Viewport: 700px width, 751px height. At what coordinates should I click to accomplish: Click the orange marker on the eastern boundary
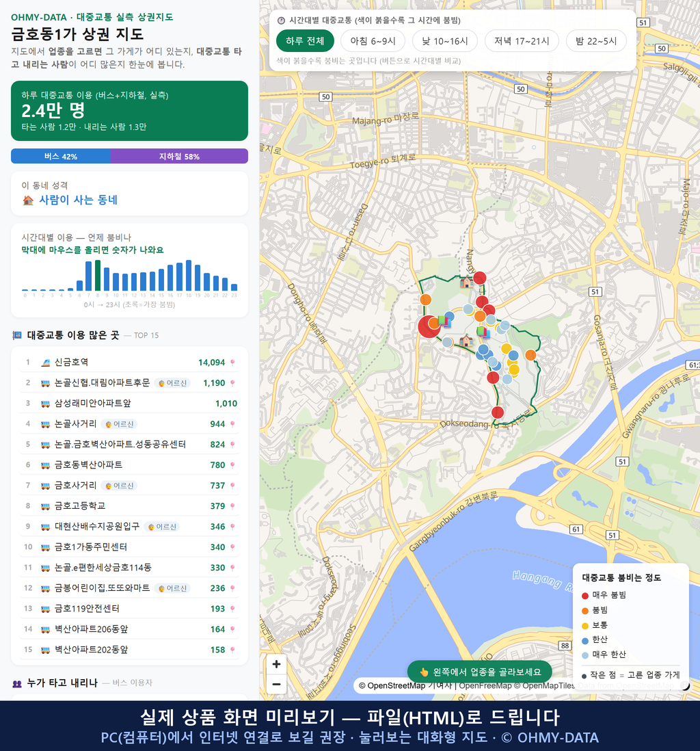tap(530, 355)
